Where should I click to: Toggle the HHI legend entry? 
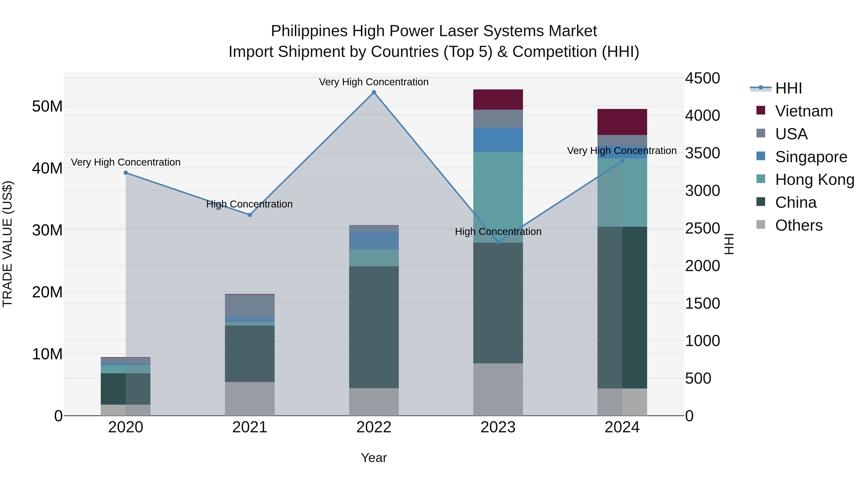(776, 88)
